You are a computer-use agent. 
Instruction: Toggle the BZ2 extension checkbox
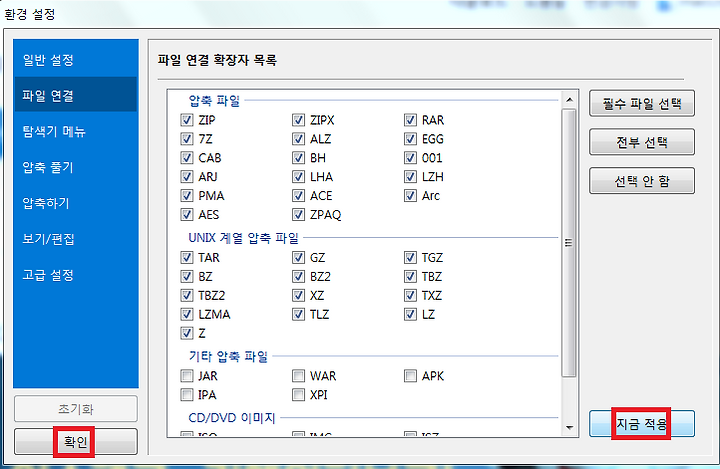pyautogui.click(x=298, y=277)
